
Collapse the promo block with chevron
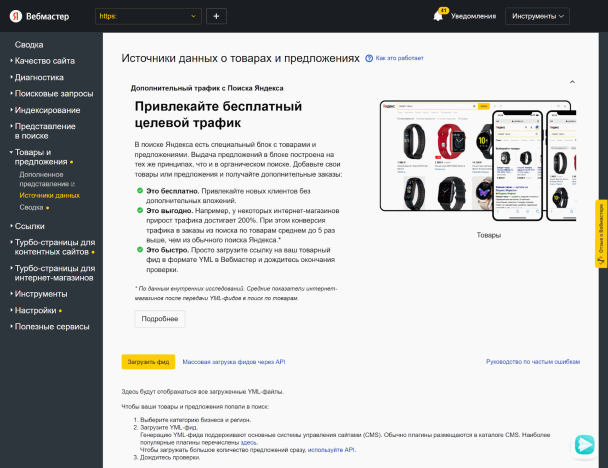coord(571,82)
